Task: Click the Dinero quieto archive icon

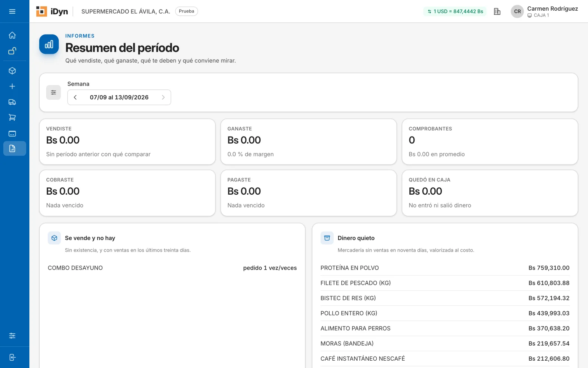Action: pos(327,238)
